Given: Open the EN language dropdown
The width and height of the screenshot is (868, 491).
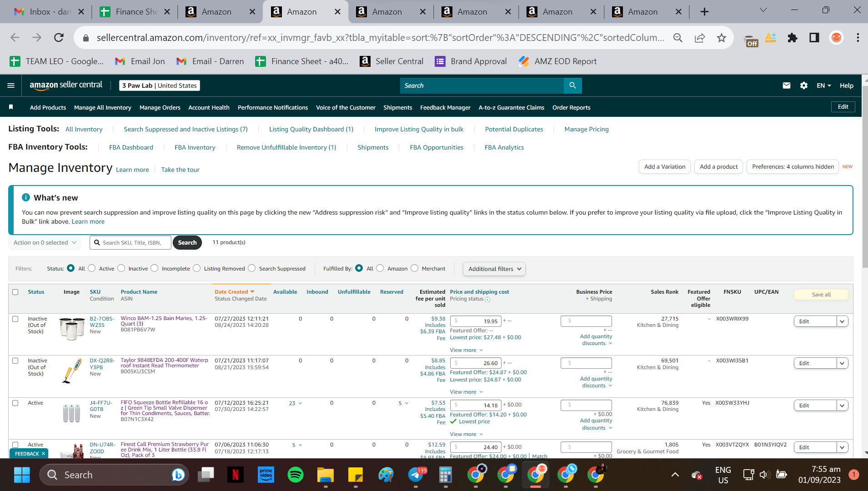Looking at the screenshot, I should (x=823, y=85).
